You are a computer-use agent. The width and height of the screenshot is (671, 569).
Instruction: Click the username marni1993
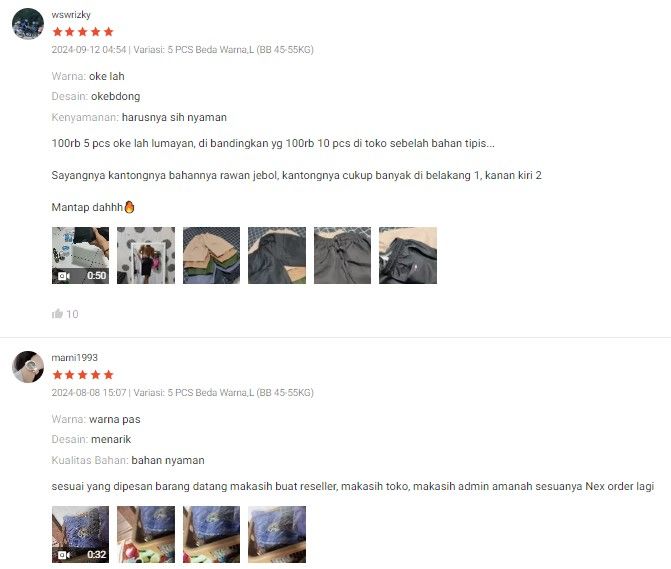[x=74, y=358]
